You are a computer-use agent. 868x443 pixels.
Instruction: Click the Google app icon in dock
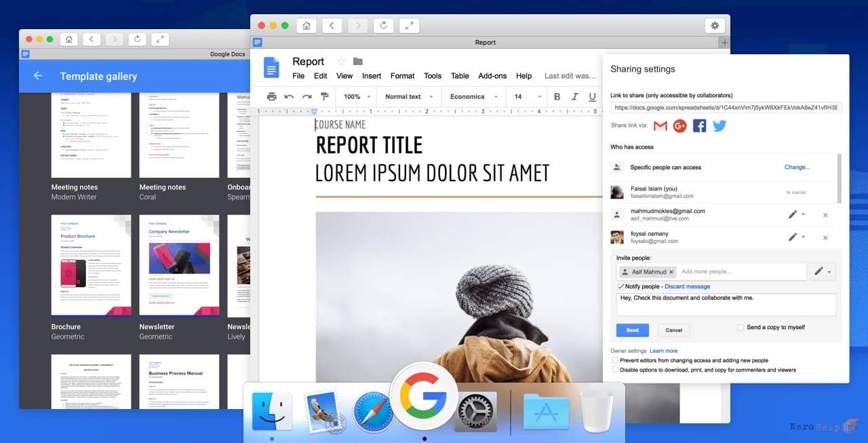424,396
